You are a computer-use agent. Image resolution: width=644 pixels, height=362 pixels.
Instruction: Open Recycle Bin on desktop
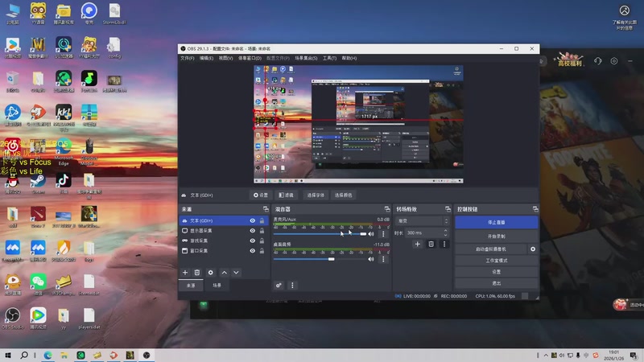click(x=12, y=81)
